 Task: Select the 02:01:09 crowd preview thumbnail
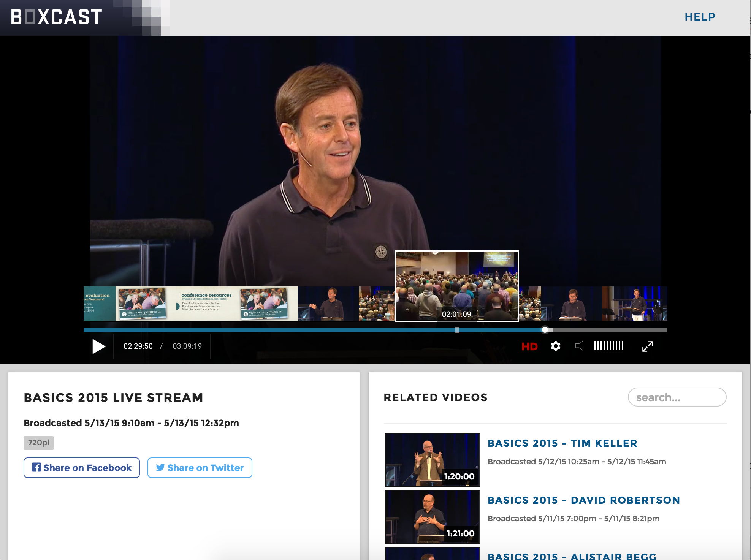(x=456, y=286)
